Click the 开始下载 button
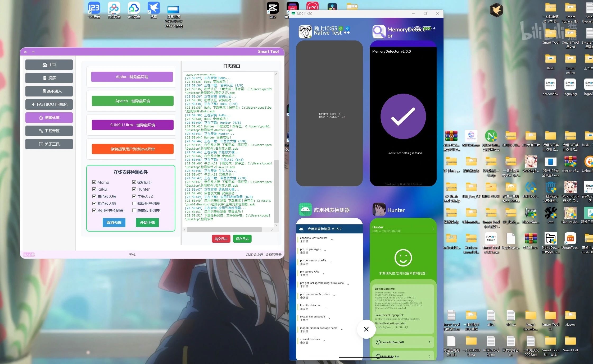 point(147,223)
